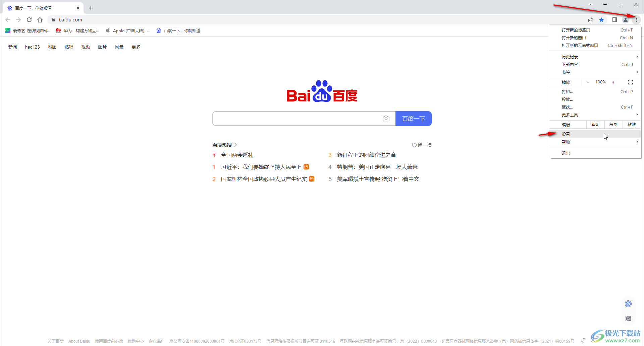Click the browser back arrow
The image size is (644, 346).
tap(8, 20)
